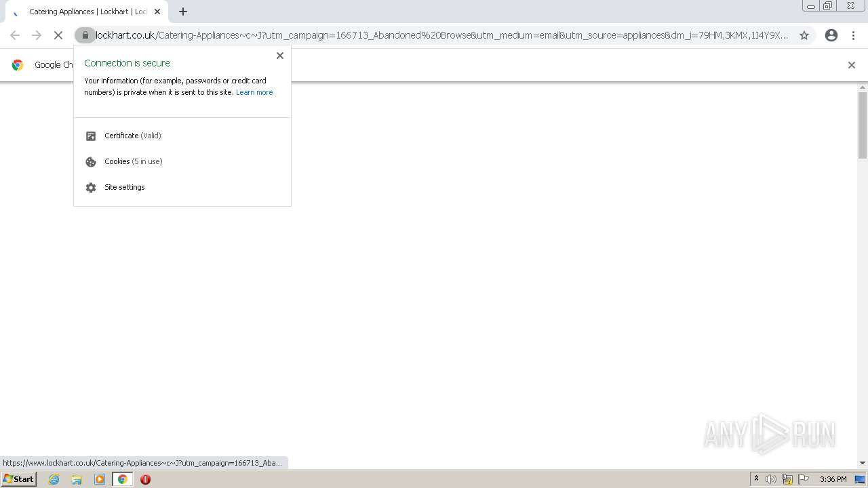Go forward to next page
The height and width of the screenshot is (488, 868).
[37, 35]
